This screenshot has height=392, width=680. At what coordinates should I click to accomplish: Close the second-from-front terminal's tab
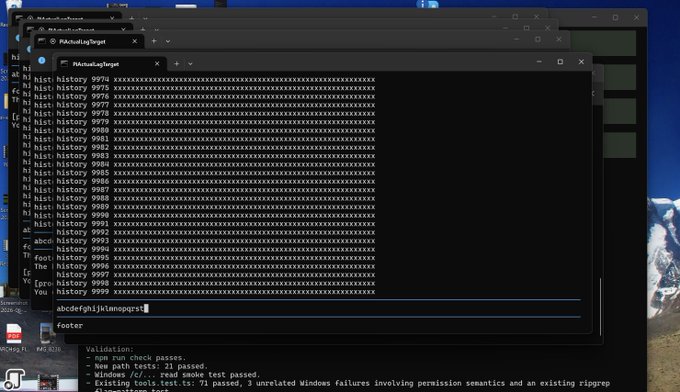(x=134, y=41)
